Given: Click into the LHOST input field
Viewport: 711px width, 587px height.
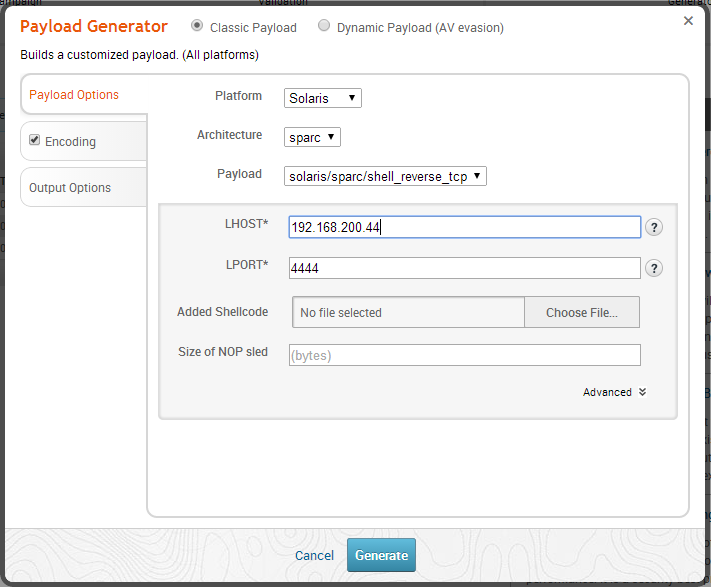Looking at the screenshot, I should (464, 227).
